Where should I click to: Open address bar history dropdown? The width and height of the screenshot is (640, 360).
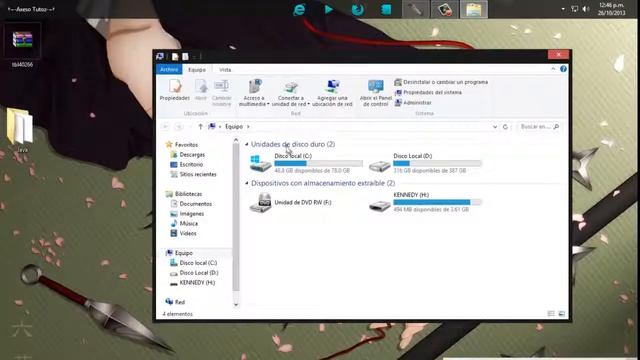[495, 127]
